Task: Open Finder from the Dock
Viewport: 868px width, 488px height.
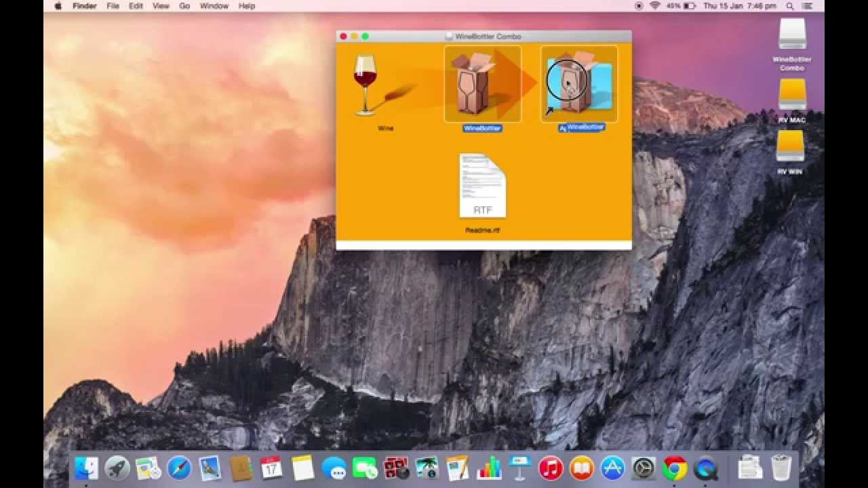Action: [87, 468]
